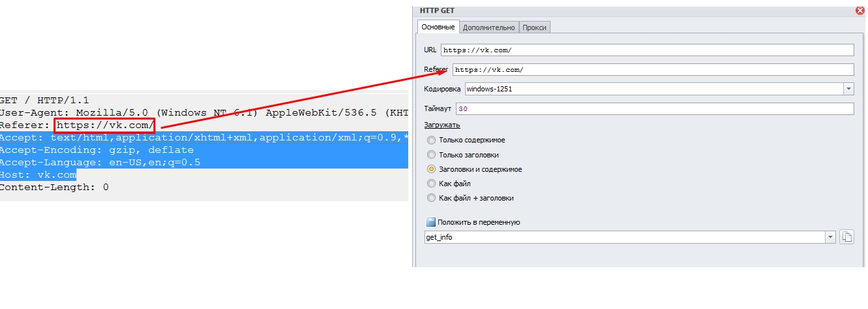Click the GET / HTTP/1.1 line
The image size is (868, 309).
pos(44,100)
